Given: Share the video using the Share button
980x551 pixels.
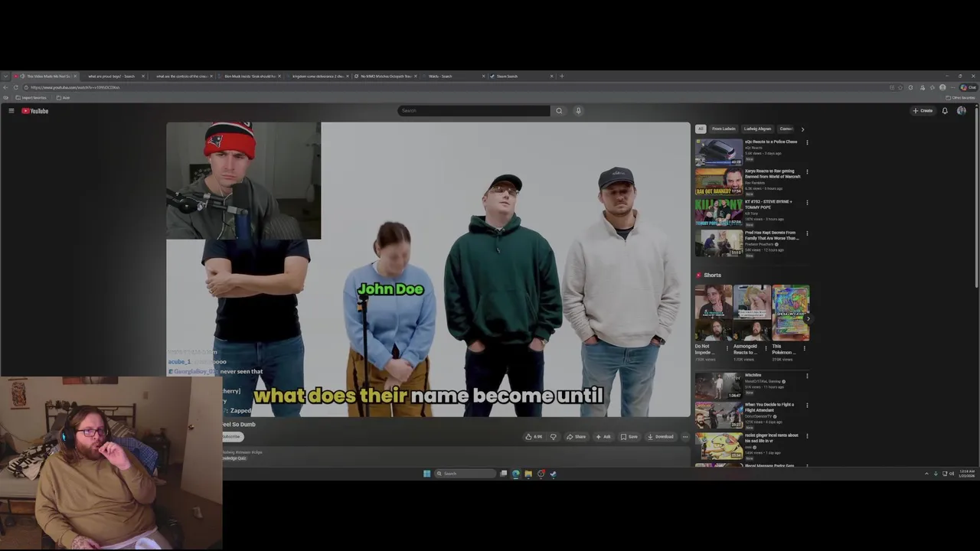Looking at the screenshot, I should pos(576,437).
